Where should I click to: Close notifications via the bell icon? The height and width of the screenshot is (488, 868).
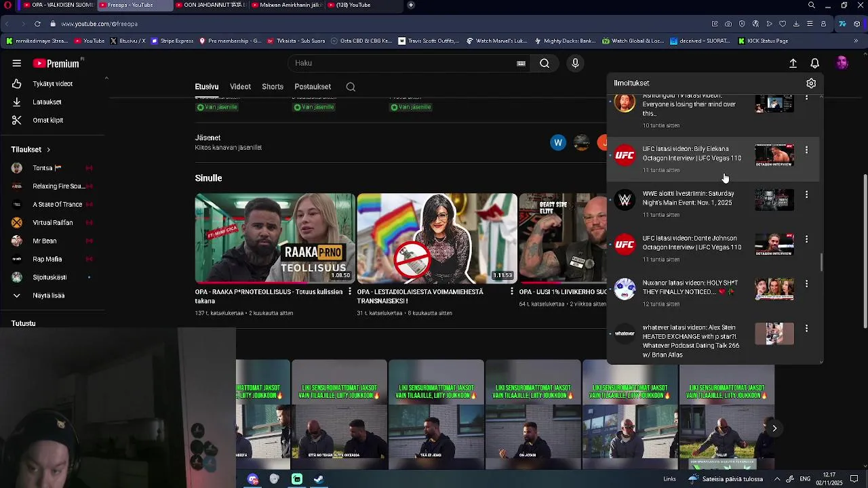click(x=815, y=63)
